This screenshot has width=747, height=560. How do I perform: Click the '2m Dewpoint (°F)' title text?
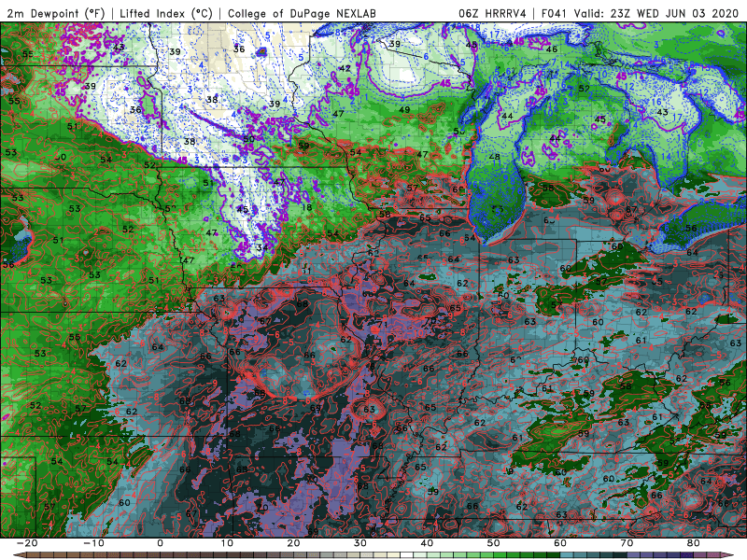(56, 13)
